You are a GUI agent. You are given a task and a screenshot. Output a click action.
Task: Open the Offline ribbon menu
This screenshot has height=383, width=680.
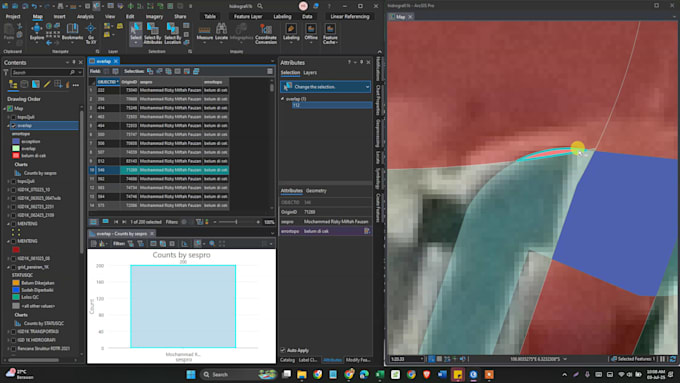311,33
